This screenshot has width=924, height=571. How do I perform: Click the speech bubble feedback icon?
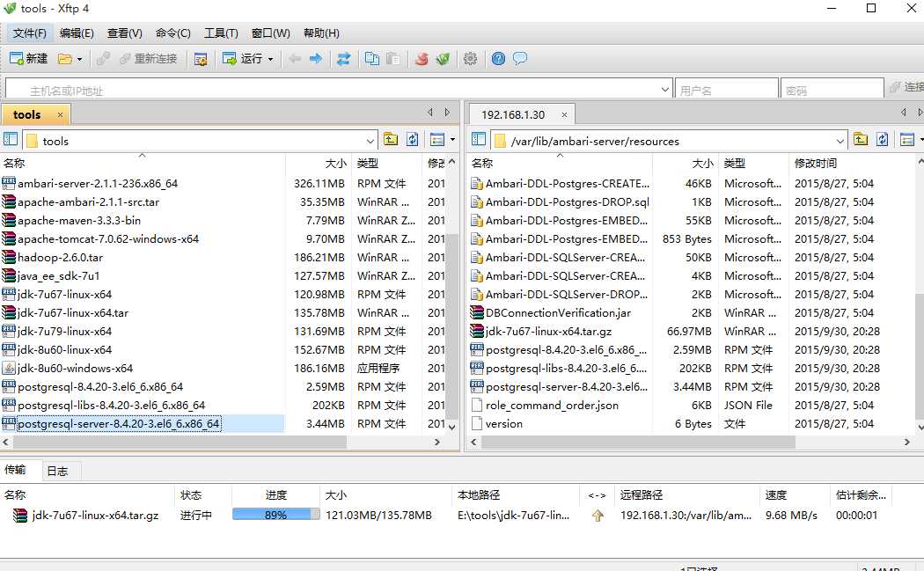point(520,58)
